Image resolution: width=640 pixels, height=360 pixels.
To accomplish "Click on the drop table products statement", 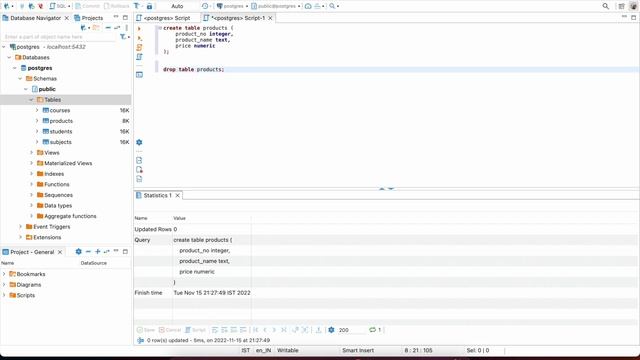I will pyautogui.click(x=193, y=69).
